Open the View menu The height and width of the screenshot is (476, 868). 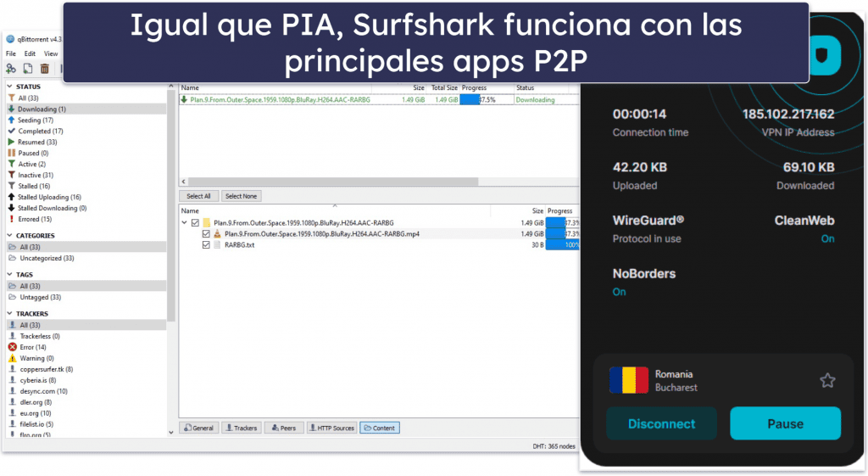51,53
